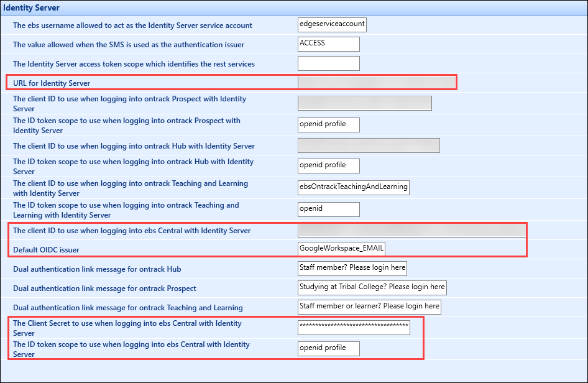Screen dimensions: 588x383
Task: Edit the Staff member login message for Hub
Action: pyautogui.click(x=352, y=268)
